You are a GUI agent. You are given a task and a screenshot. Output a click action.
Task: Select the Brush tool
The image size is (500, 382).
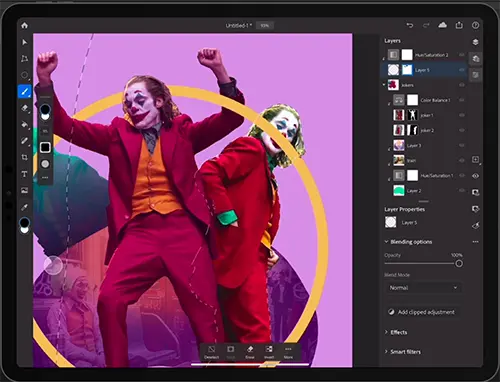click(x=24, y=91)
